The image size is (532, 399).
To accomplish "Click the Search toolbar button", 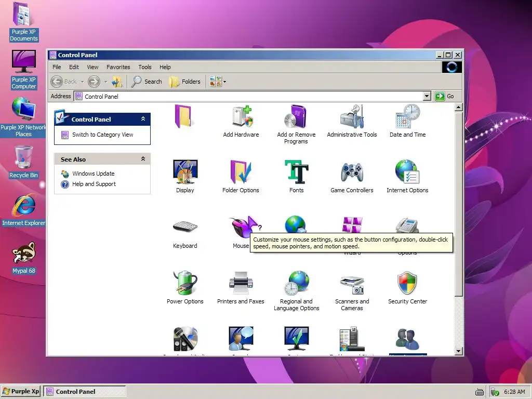I will pos(147,82).
